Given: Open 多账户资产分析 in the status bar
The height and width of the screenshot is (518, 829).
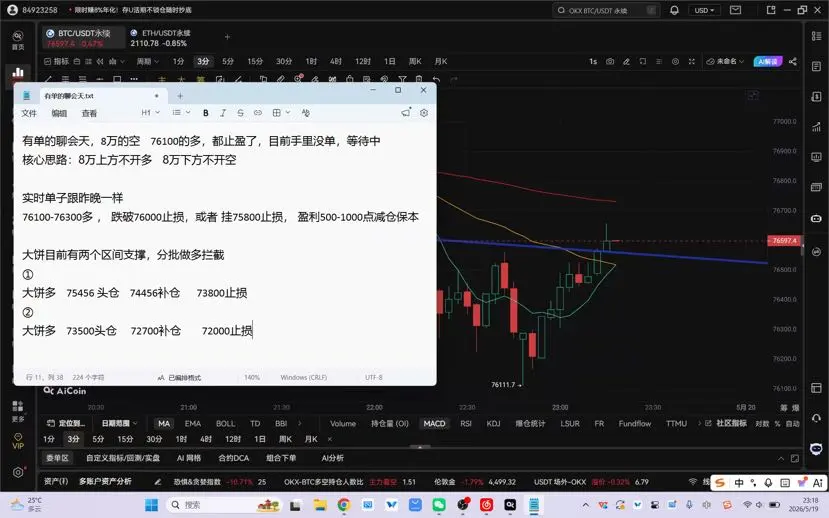Looking at the screenshot, I should 105,482.
